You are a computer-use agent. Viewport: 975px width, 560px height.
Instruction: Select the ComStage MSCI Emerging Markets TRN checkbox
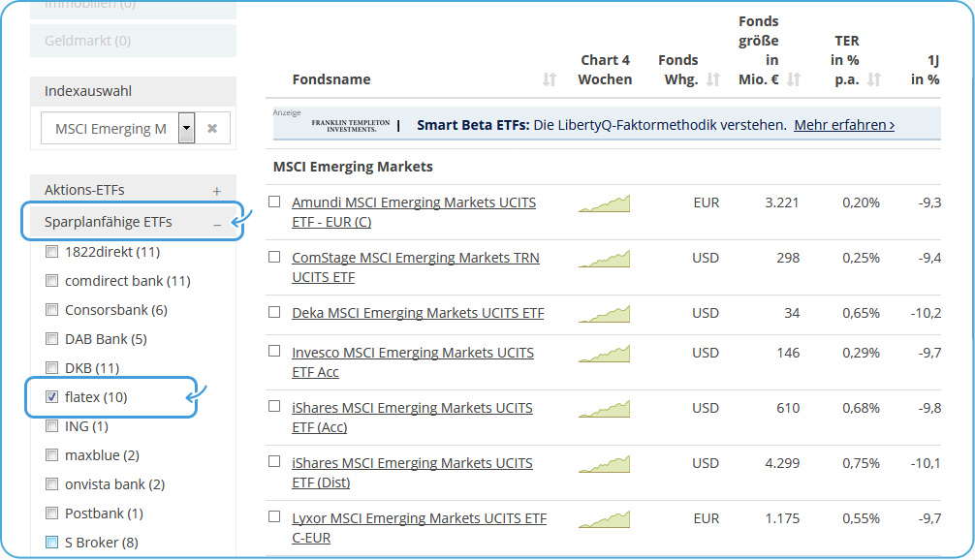(274, 257)
